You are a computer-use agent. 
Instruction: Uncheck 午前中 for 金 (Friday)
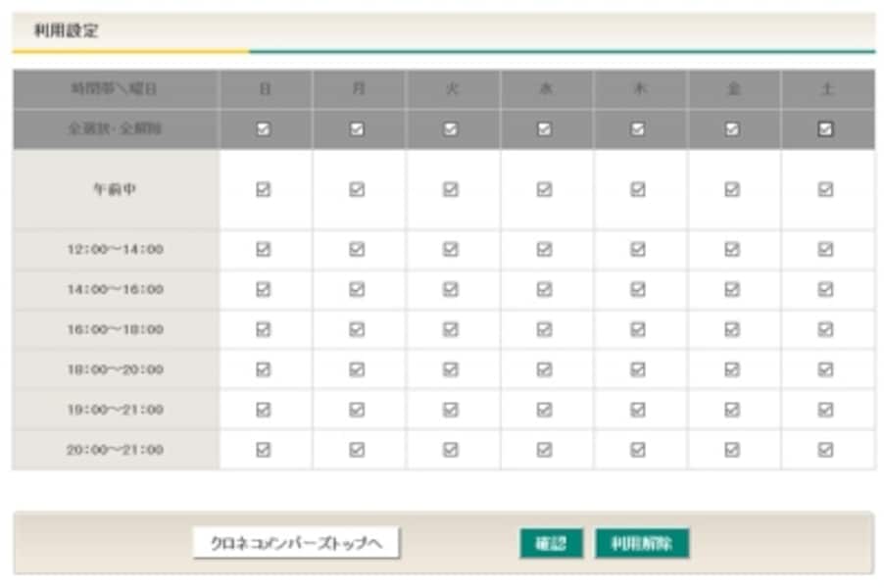coord(732,189)
